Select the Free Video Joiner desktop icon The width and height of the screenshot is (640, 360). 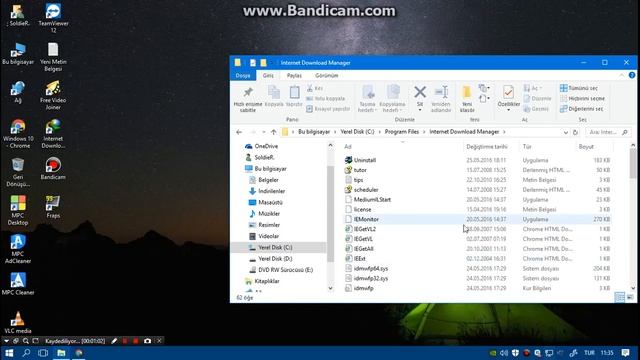(x=53, y=95)
